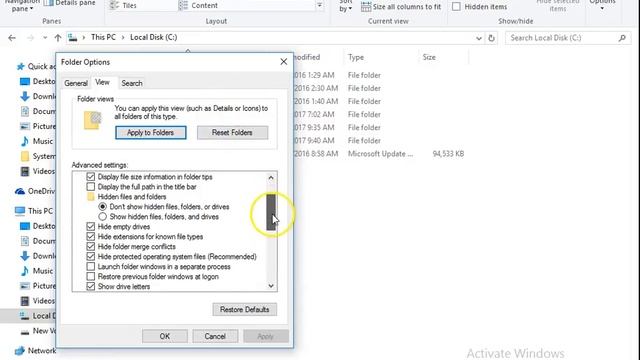This screenshot has width=640, height=360.
Task: Enable Restore previous folder windows at logon
Action: click(91, 277)
